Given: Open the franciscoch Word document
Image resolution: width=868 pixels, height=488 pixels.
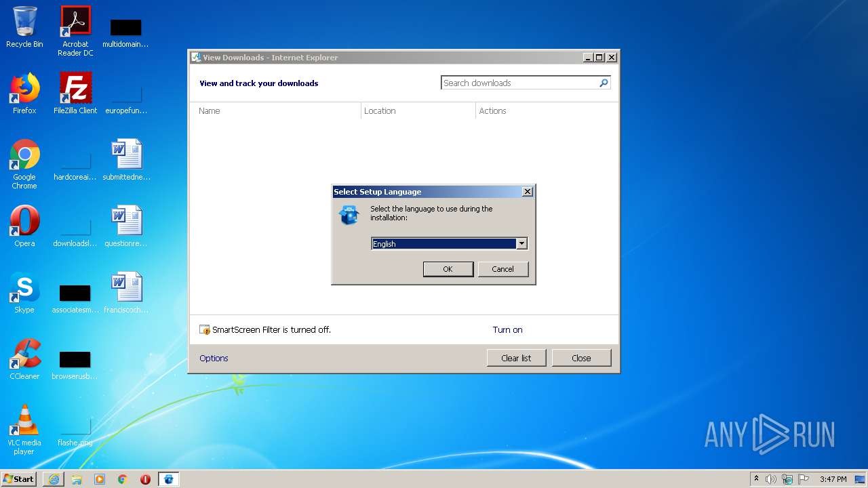Looking at the screenshot, I should point(126,293).
